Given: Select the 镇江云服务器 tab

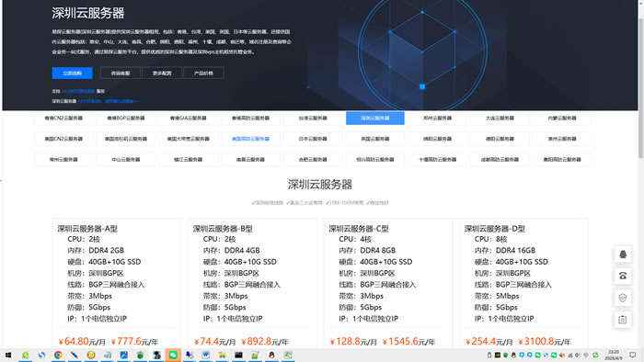Looking at the screenshot, I should 188,160.
